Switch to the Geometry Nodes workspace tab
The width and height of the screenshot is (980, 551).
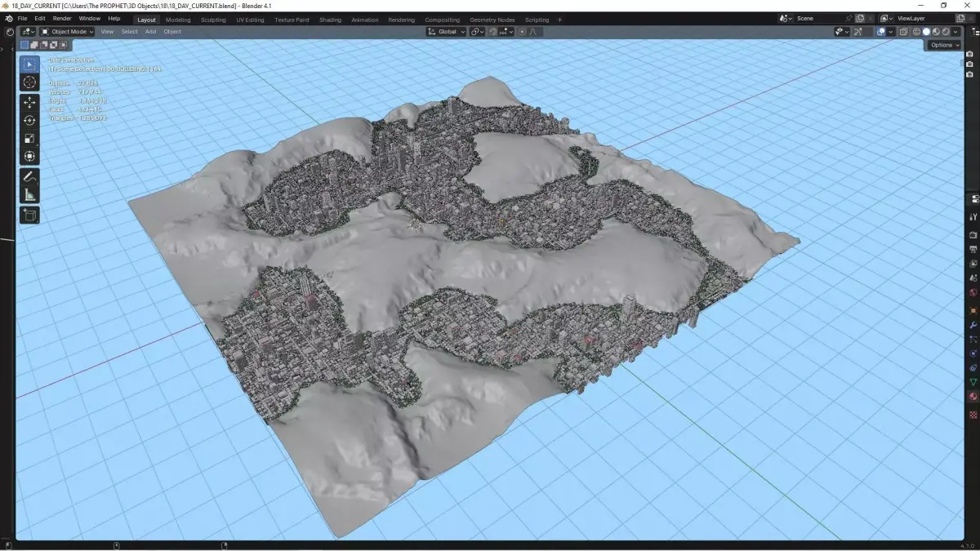(x=492, y=20)
